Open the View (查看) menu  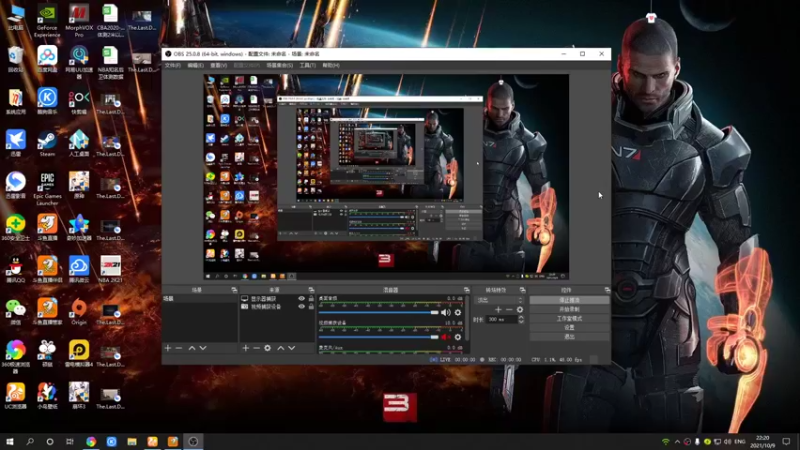coord(218,65)
